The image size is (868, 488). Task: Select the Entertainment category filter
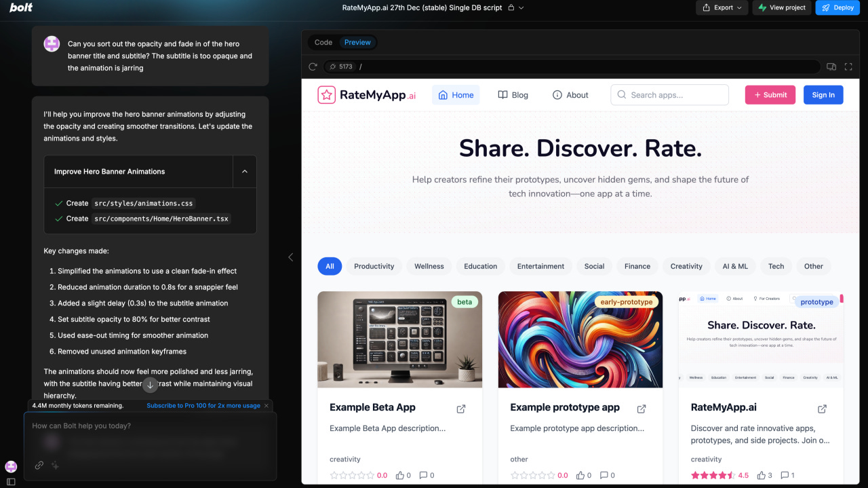(541, 266)
